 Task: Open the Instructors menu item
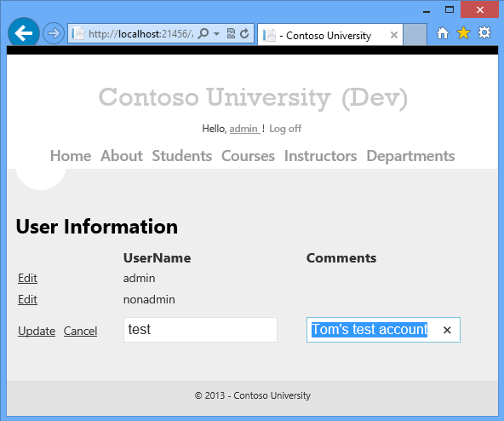[320, 156]
